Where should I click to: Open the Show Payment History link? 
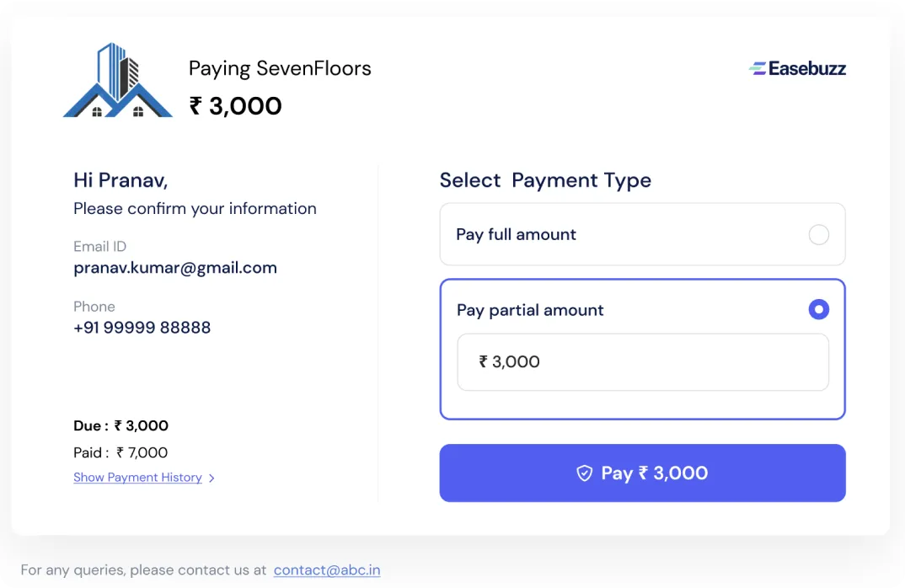coord(137,478)
